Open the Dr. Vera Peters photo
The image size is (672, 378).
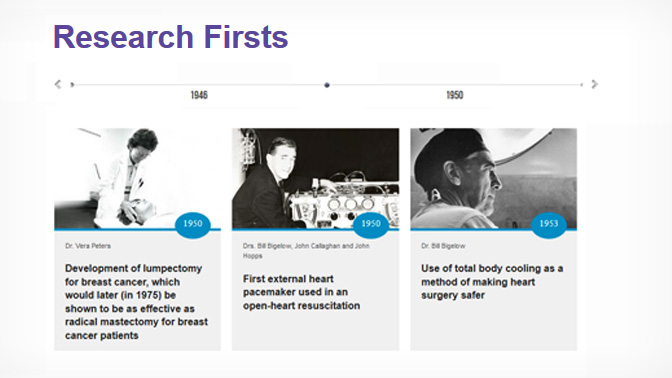pyautogui.click(x=138, y=178)
